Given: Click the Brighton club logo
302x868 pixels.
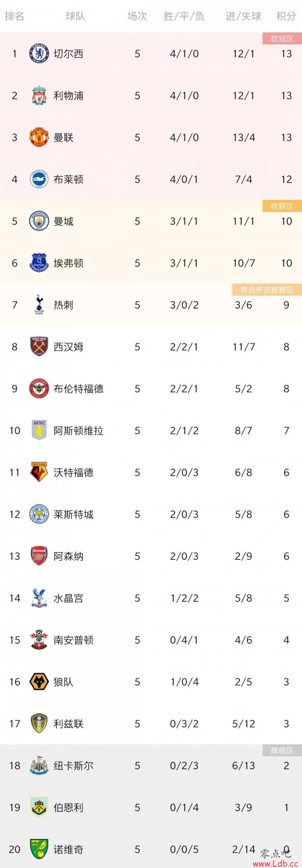Looking at the screenshot, I should tap(39, 179).
